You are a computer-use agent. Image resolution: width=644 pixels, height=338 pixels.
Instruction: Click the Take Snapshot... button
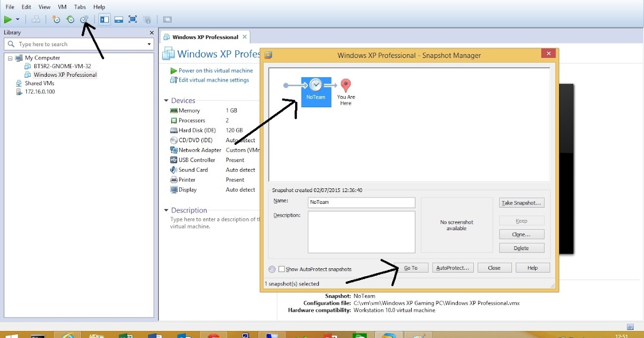pos(522,203)
